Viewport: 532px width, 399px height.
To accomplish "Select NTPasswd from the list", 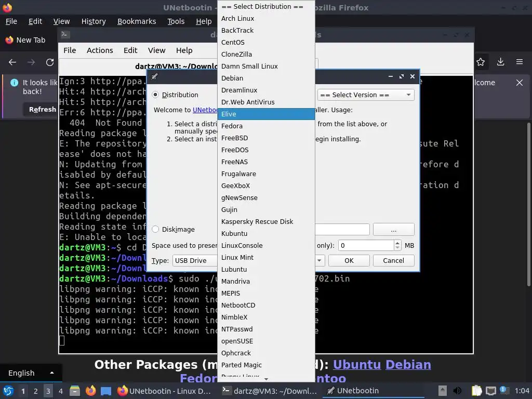I will [266, 329].
